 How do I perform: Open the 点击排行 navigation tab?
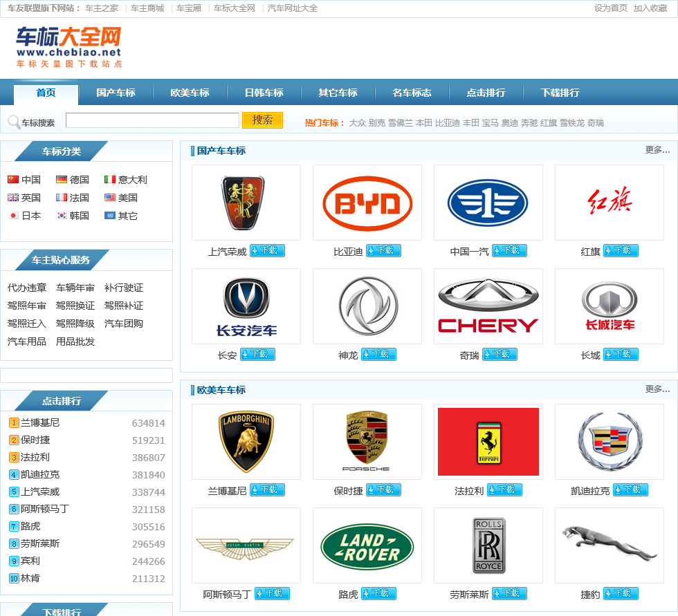(x=486, y=93)
